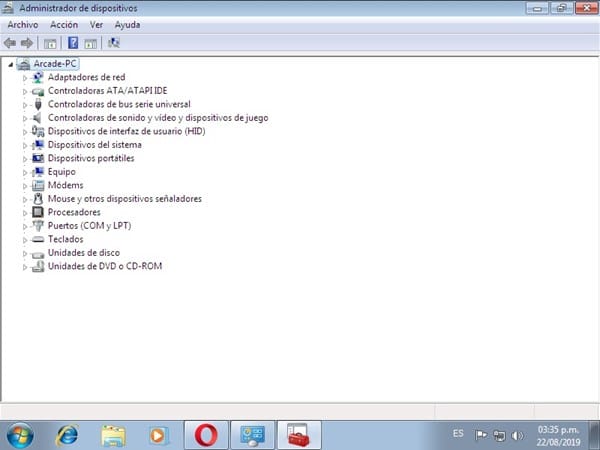This screenshot has width=600, height=450.
Task: Expand Controladoras ATA/ATAPI IDE
Action: coord(25,91)
